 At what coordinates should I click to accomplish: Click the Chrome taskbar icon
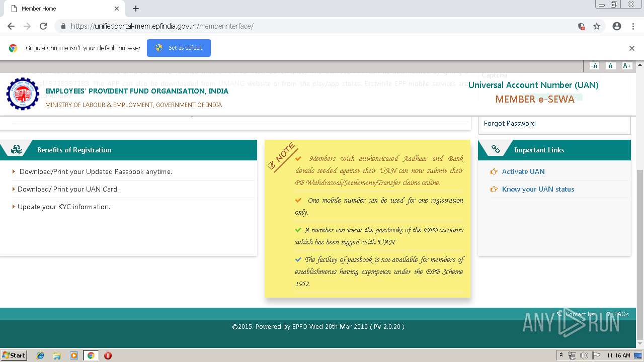(91, 355)
